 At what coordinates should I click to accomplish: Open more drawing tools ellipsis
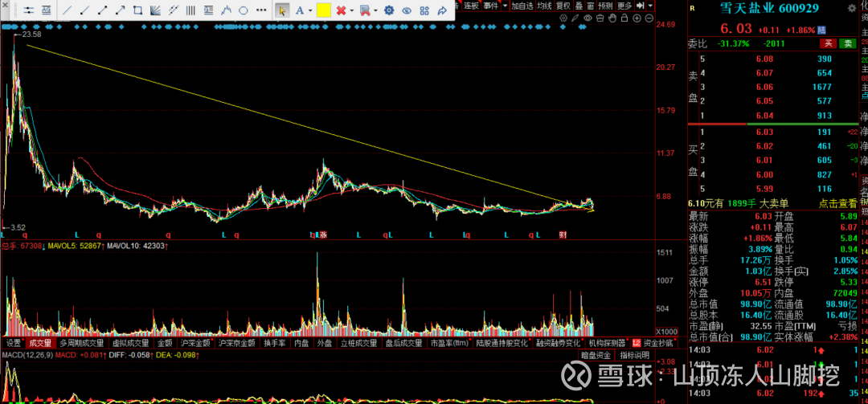(261, 10)
